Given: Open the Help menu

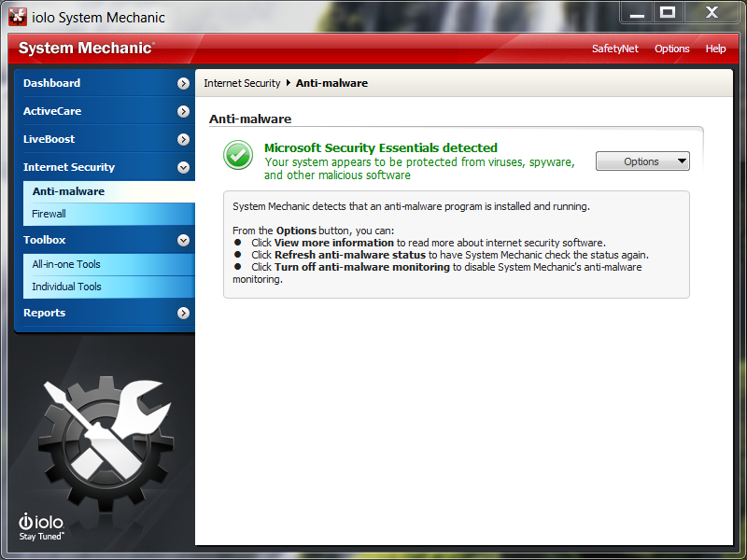Looking at the screenshot, I should click(715, 49).
